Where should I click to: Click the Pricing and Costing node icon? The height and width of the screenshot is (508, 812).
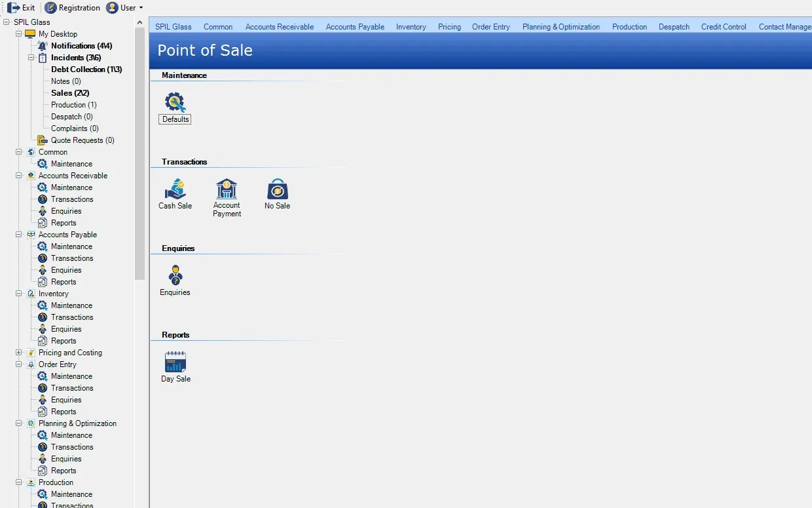coord(31,353)
